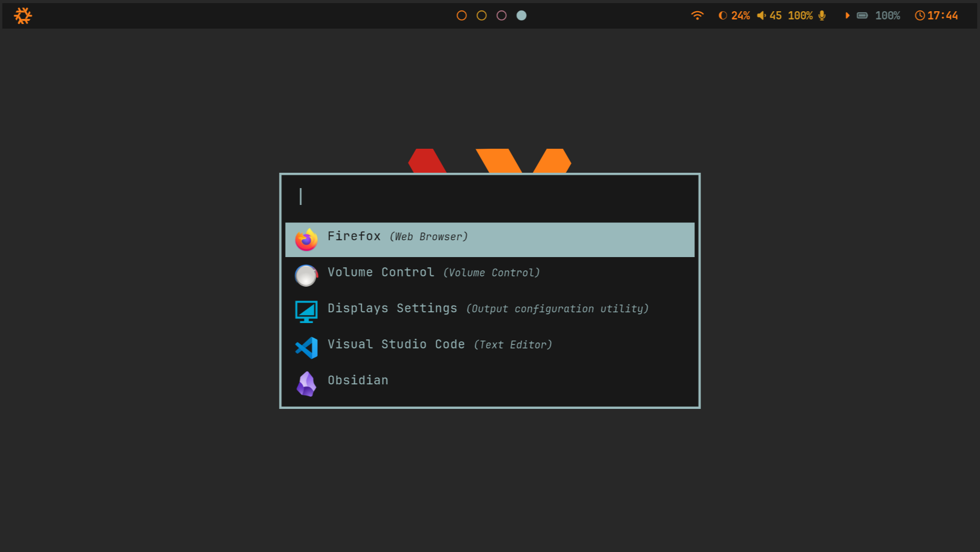Click the speaker volume icon

[x=761, y=15]
